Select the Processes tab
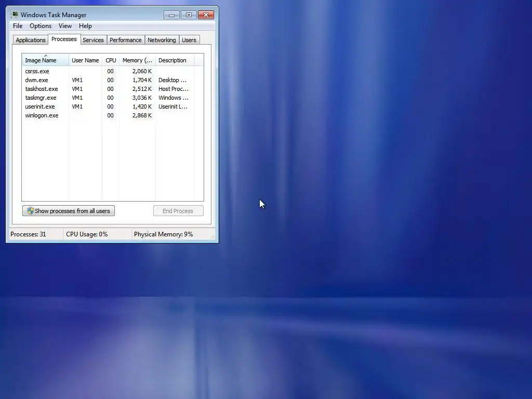The height and width of the screenshot is (399, 532). click(x=64, y=39)
